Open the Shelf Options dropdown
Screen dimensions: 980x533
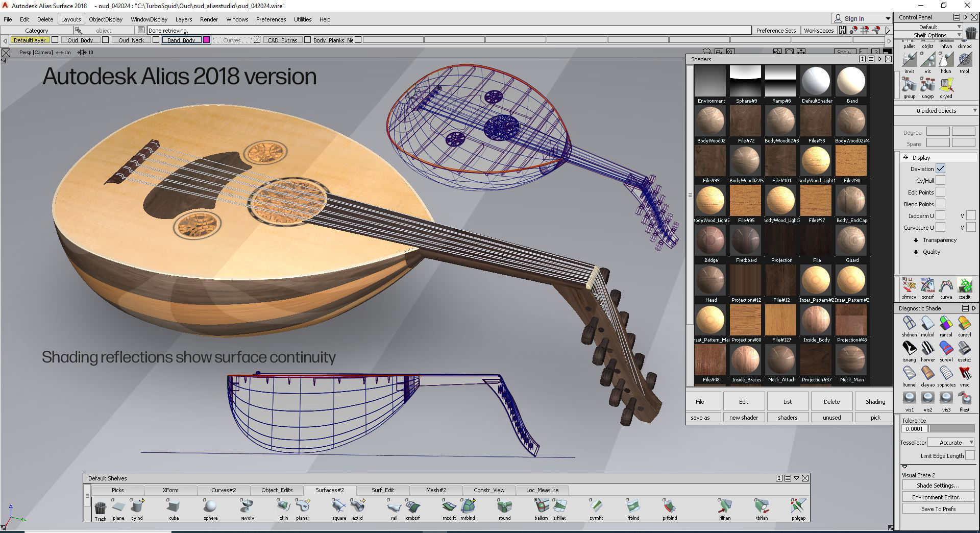tap(928, 35)
